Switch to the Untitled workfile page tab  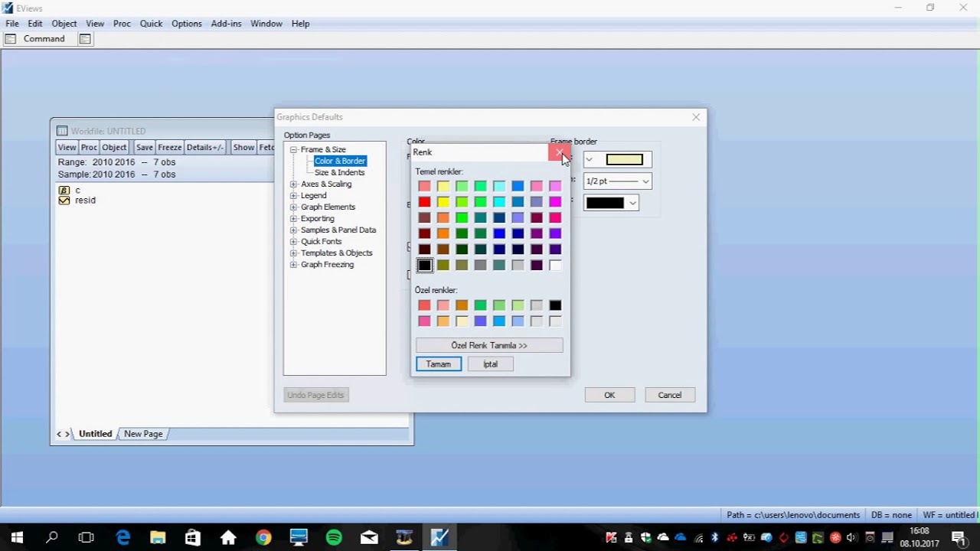point(96,434)
